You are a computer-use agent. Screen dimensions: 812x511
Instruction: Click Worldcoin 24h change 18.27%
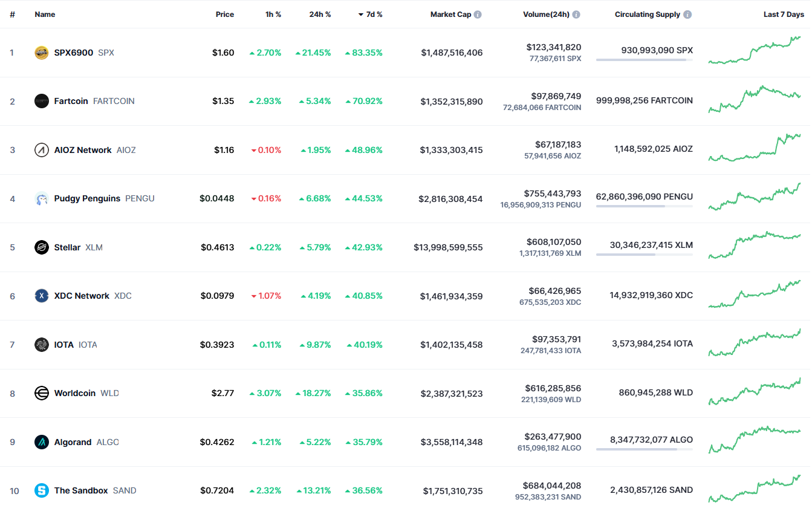tap(313, 393)
